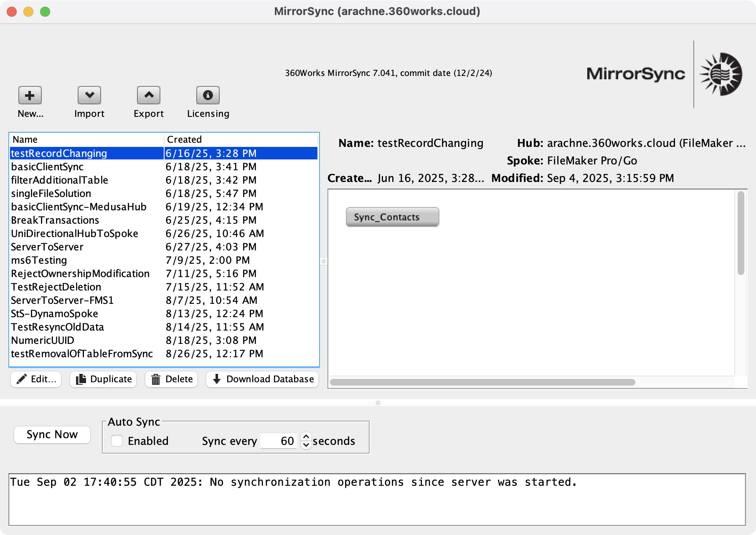Select the testRecordChanging row
Viewport: 756px width, 535px height.
(x=164, y=153)
